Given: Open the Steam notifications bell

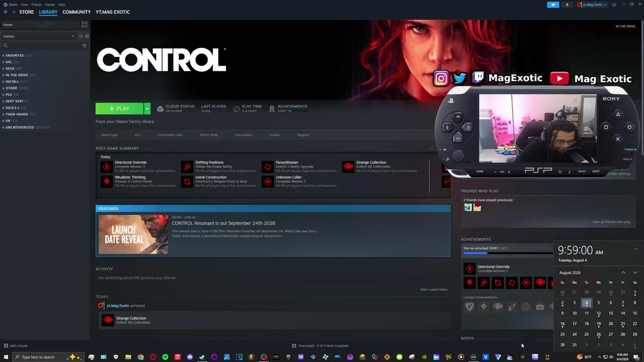Looking at the screenshot, I should pos(567,5).
